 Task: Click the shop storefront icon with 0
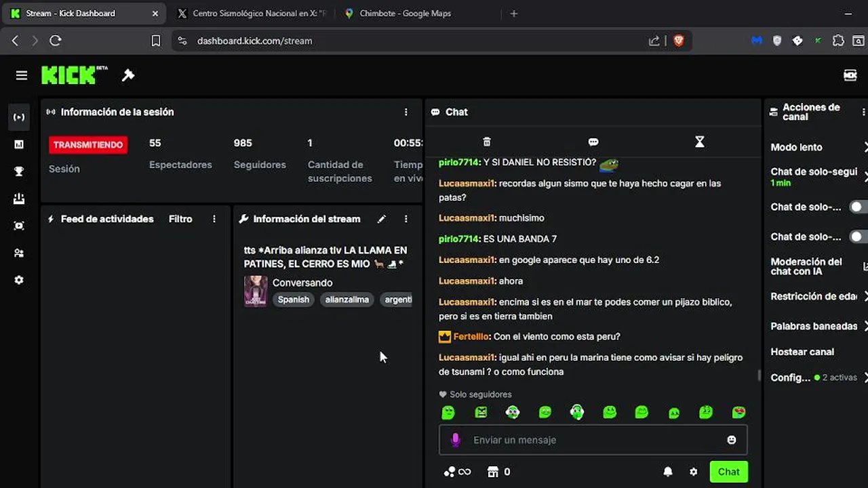(x=498, y=472)
